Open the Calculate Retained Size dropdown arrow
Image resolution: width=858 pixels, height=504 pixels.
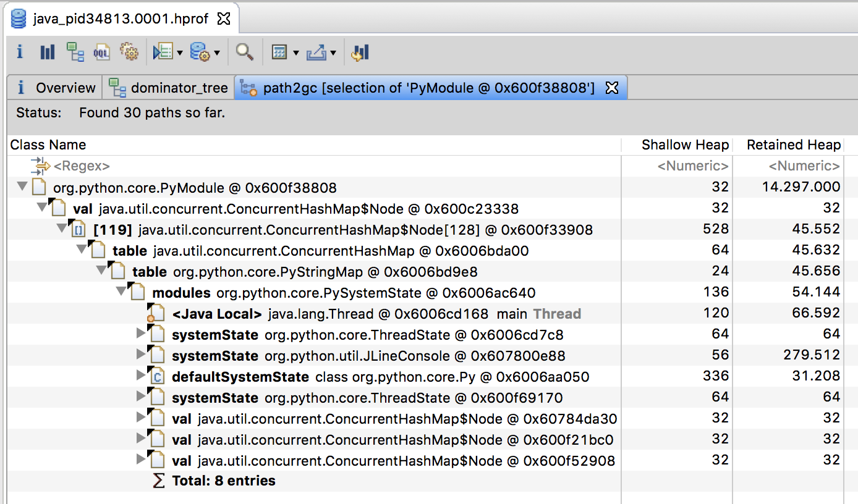[x=296, y=53]
